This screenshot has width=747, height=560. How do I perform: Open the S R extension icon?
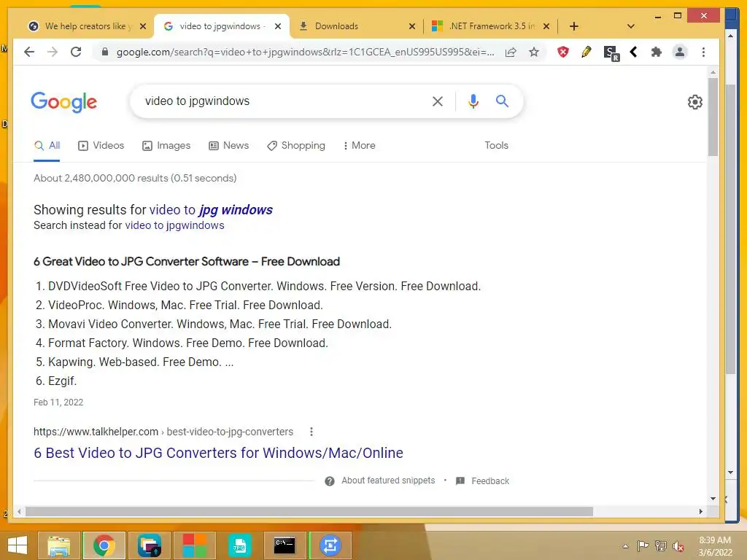coord(611,52)
